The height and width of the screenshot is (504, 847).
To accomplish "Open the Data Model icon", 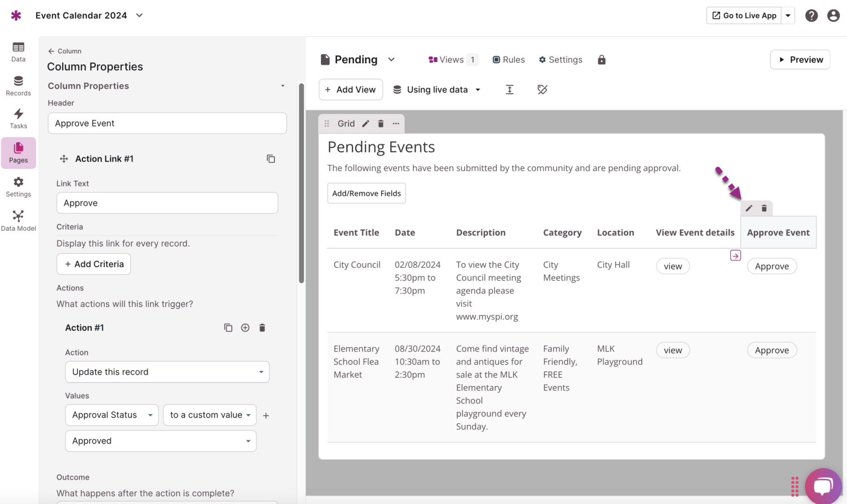I will point(18,221).
